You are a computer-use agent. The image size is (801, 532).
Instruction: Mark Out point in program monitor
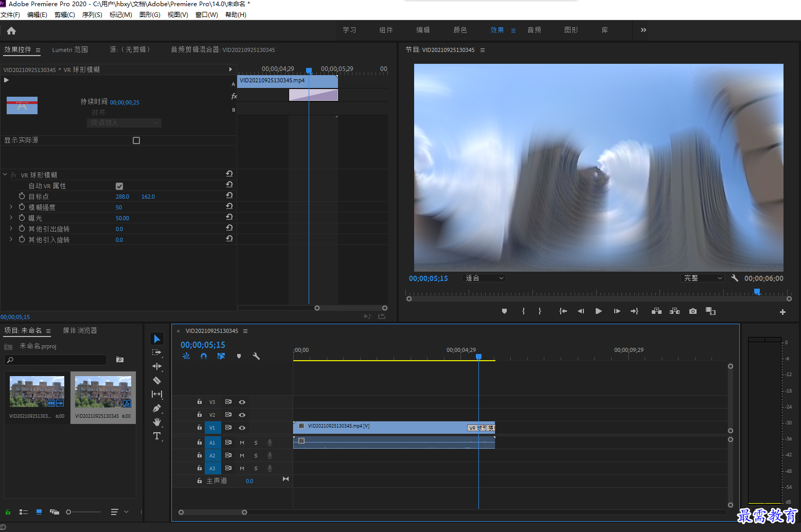click(540, 311)
